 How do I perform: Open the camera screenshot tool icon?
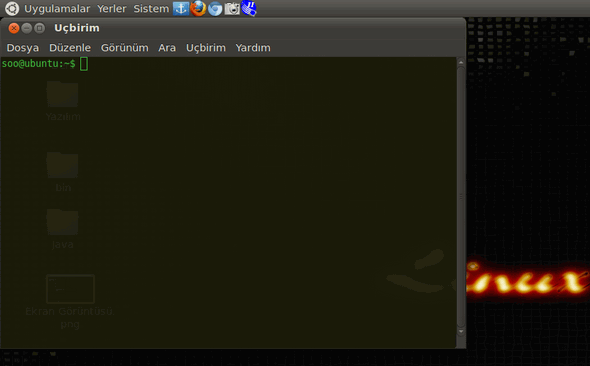(x=232, y=8)
